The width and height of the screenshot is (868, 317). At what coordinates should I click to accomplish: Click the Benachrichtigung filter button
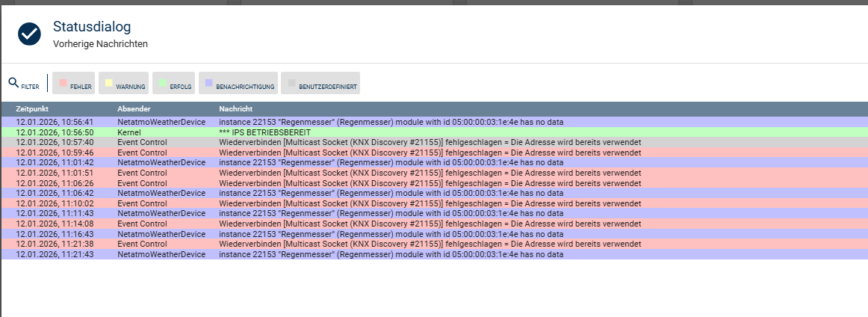pyautogui.click(x=238, y=84)
